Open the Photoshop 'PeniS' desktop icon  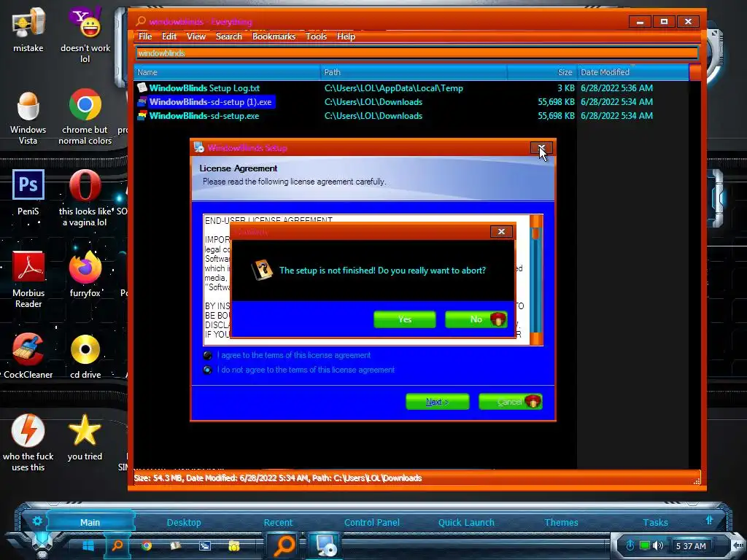tap(28, 192)
